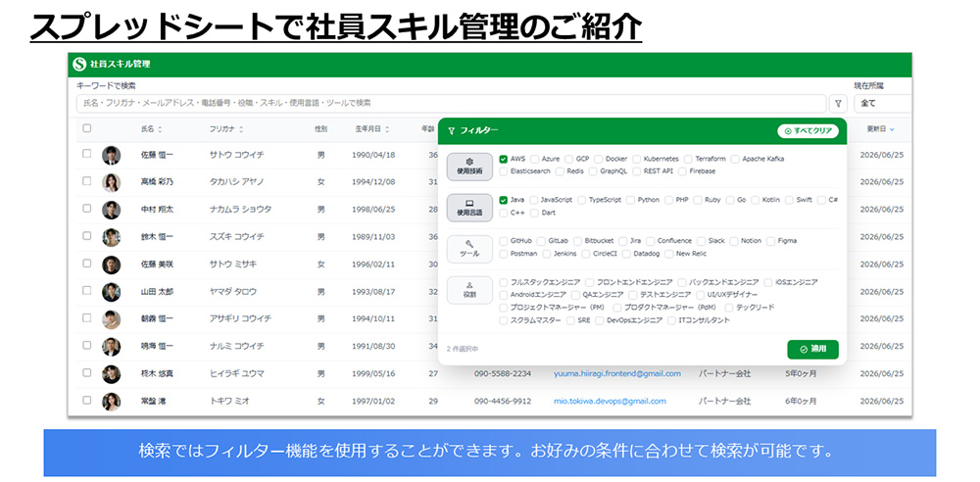Image resolution: width=980 pixels, height=482 pixels.
Task: Check the Slack checkbox
Action: [702, 241]
